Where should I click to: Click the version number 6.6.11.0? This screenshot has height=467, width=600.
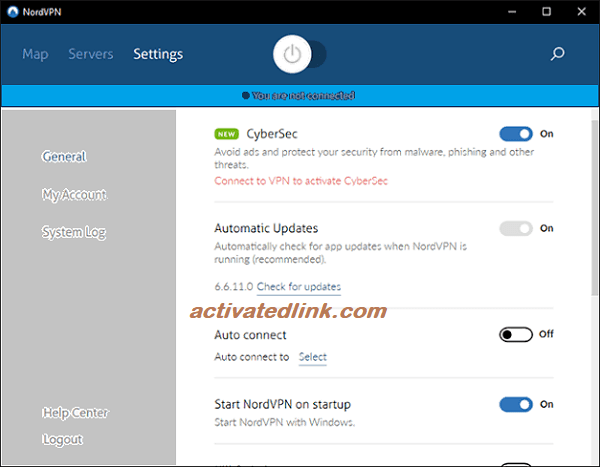[x=234, y=287]
